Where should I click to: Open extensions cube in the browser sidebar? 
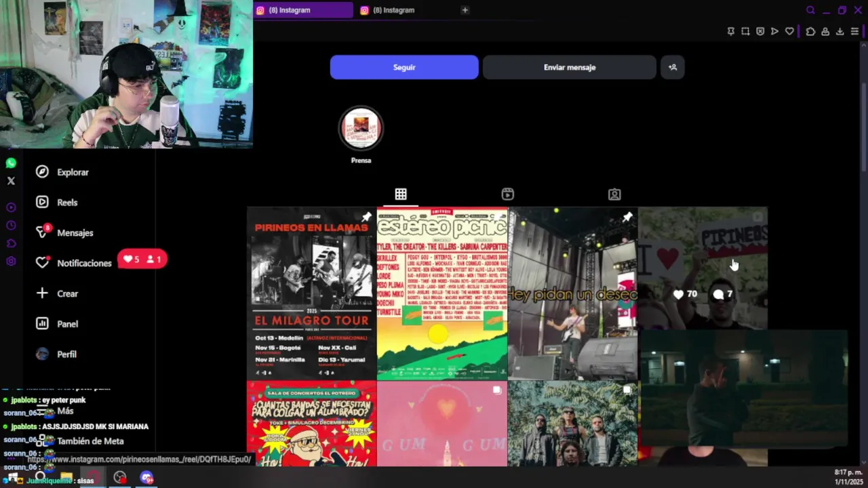pyautogui.click(x=11, y=243)
